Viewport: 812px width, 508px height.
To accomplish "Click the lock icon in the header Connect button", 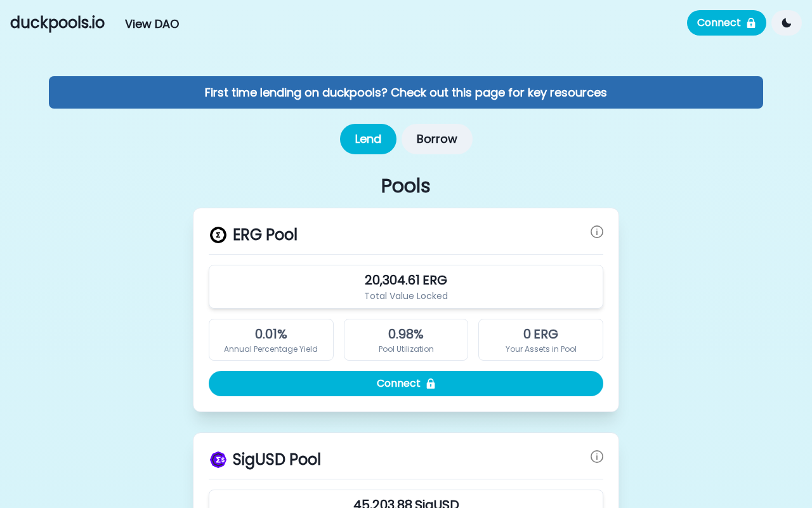I will point(751,23).
